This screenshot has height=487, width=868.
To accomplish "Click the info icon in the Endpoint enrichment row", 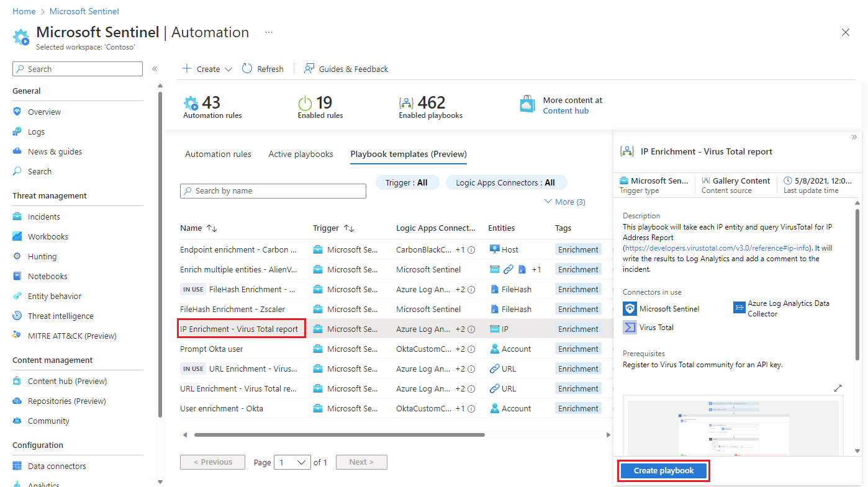I will pyautogui.click(x=471, y=250).
